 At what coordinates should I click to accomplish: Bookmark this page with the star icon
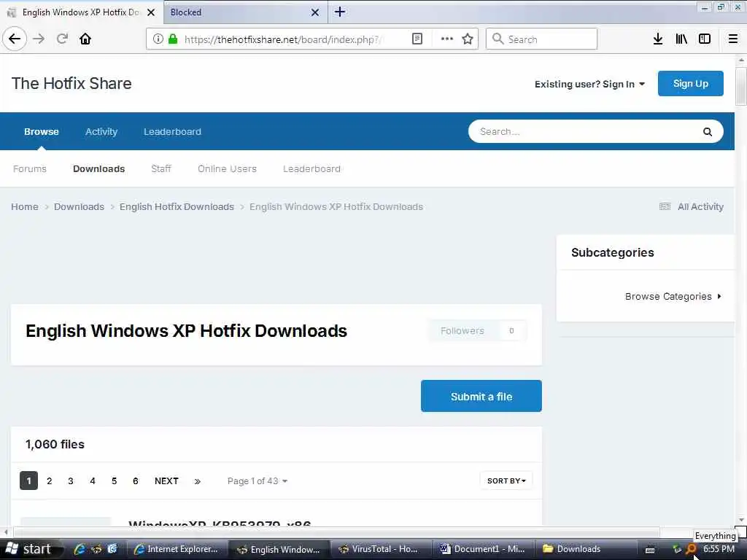(468, 39)
